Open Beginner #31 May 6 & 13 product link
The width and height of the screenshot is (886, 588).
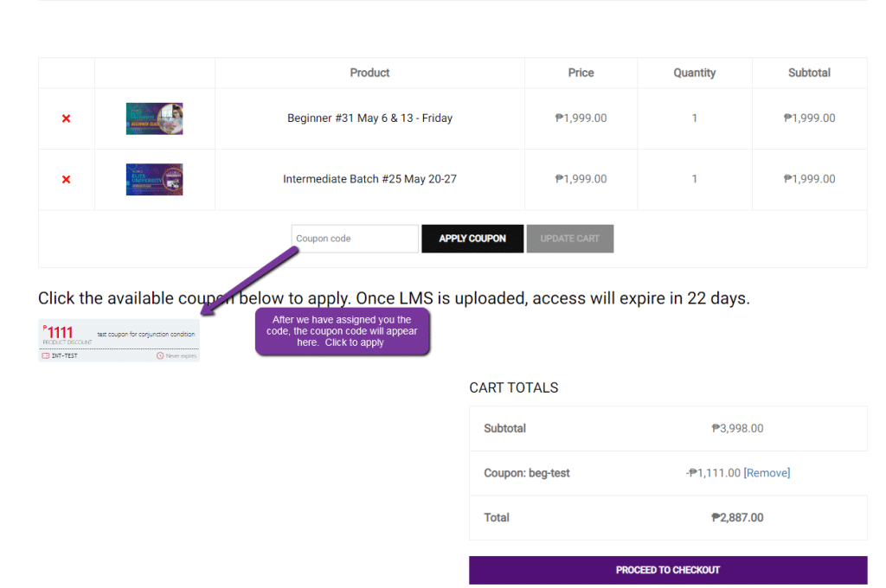(x=369, y=118)
